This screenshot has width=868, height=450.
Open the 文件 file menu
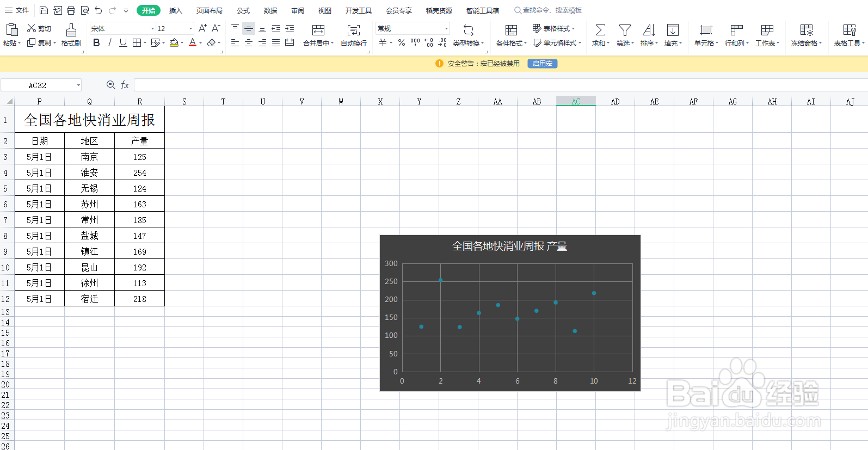[x=17, y=10]
